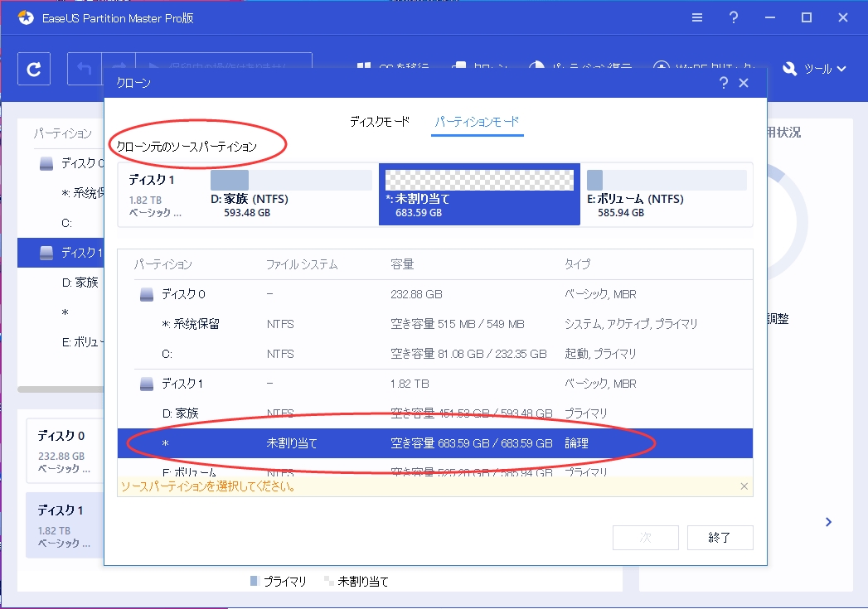Dismiss the ソースパーティションを選択してください notice
The height and width of the screenshot is (609, 868).
744,486
